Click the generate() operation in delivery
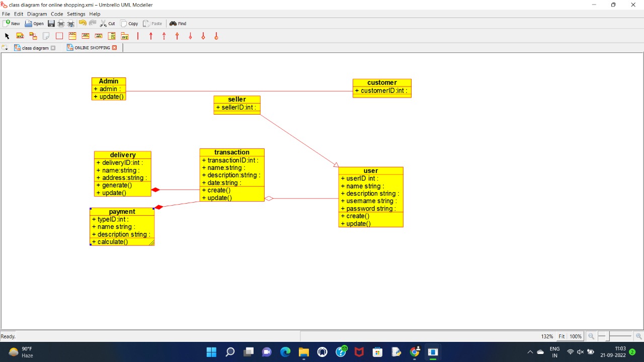 (114, 186)
